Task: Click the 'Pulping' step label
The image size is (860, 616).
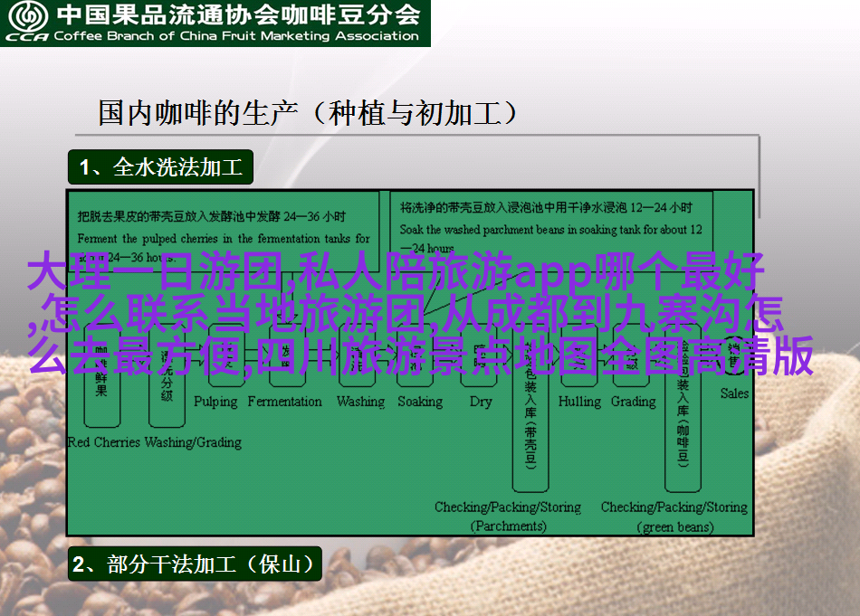Action: [215, 402]
